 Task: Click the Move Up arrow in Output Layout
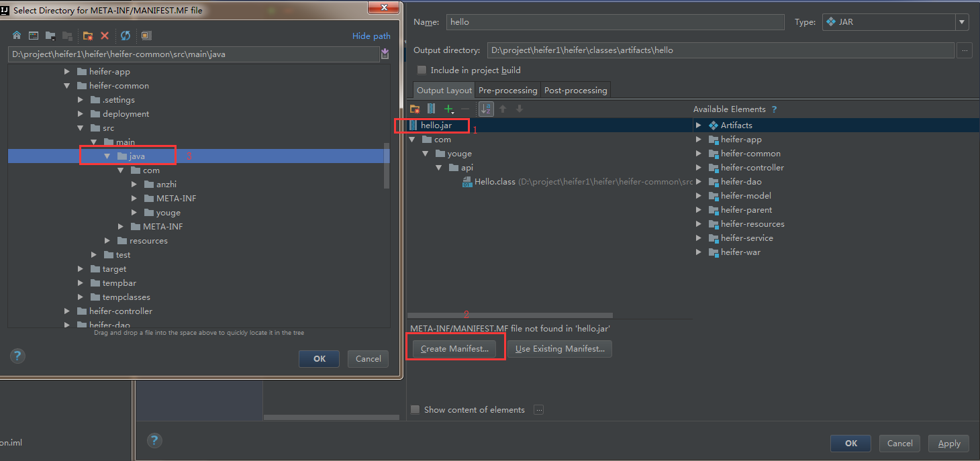503,109
